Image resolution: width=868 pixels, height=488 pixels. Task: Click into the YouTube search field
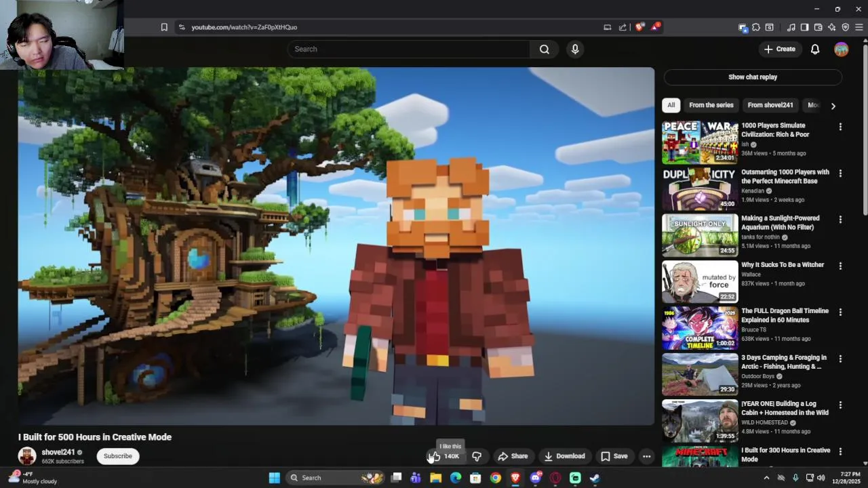[409, 49]
